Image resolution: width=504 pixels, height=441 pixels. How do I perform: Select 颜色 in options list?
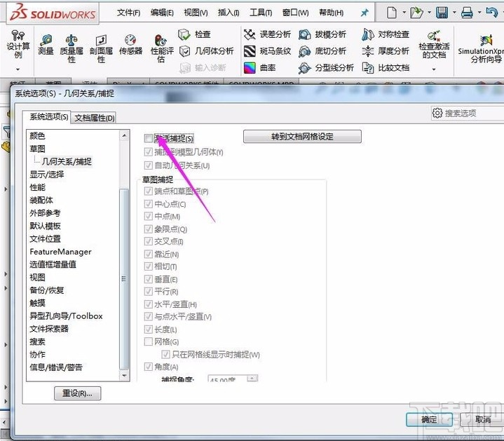38,136
